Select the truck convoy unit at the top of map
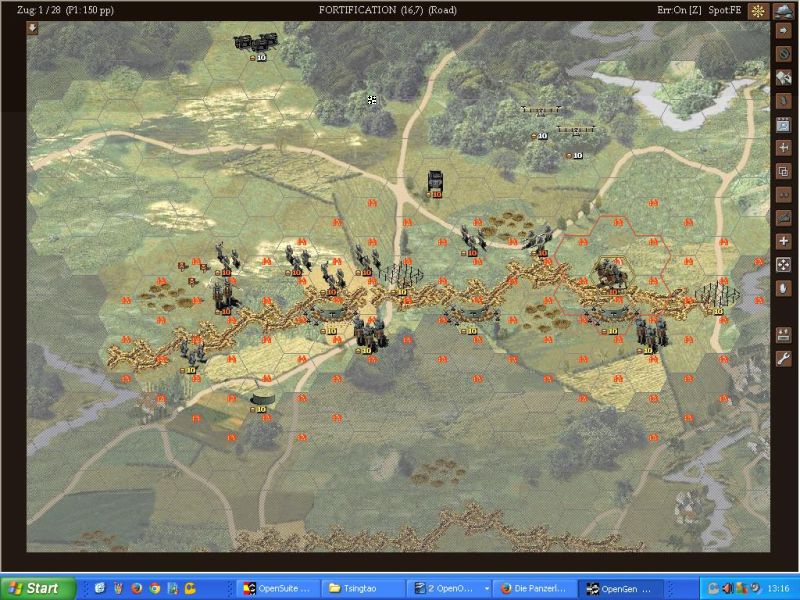 pos(256,42)
